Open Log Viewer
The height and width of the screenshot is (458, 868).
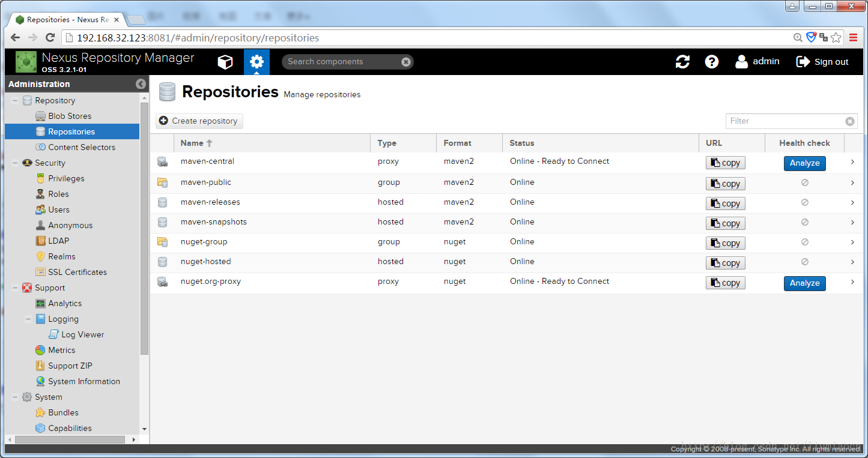[83, 334]
